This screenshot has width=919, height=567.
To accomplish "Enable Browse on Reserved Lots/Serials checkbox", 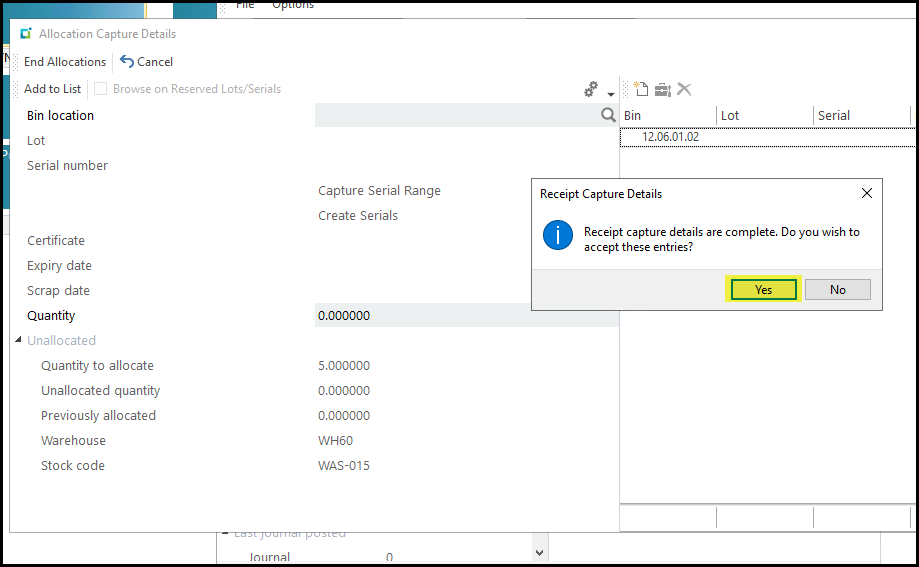I will pos(101,89).
